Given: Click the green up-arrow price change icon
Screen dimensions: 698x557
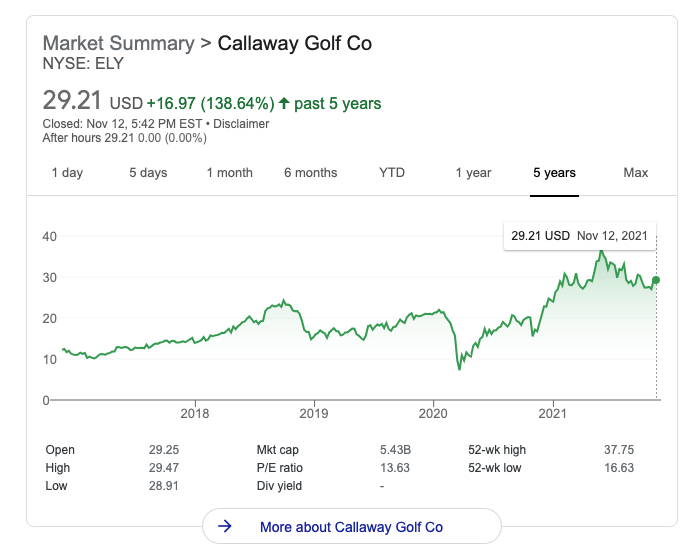Looking at the screenshot, I should click(285, 103).
